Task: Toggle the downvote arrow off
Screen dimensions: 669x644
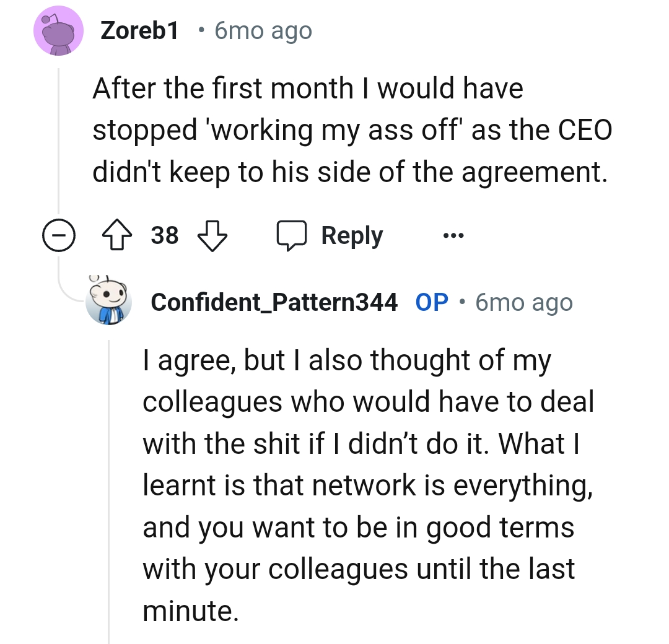Action: pos(212,235)
